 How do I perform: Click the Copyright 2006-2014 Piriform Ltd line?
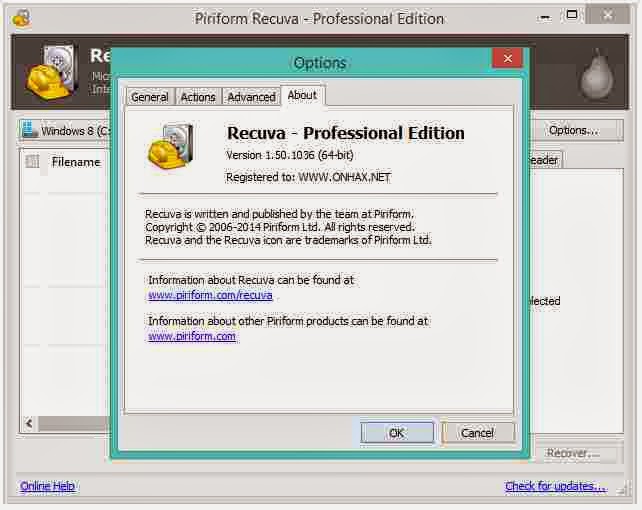280,227
